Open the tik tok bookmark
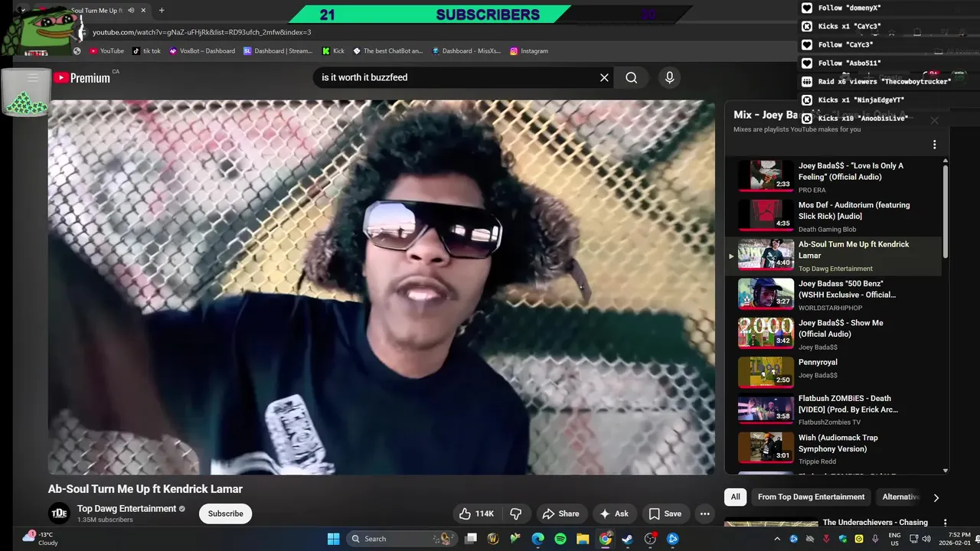Image resolution: width=980 pixels, height=551 pixels. [x=146, y=51]
